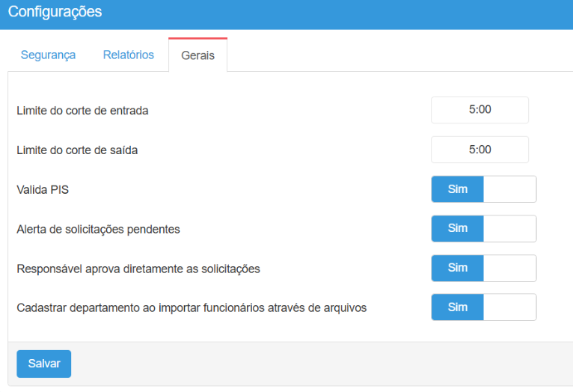Click the empty half of the Alerta de solicitações switch
The height and width of the screenshot is (392, 573).
pos(509,229)
